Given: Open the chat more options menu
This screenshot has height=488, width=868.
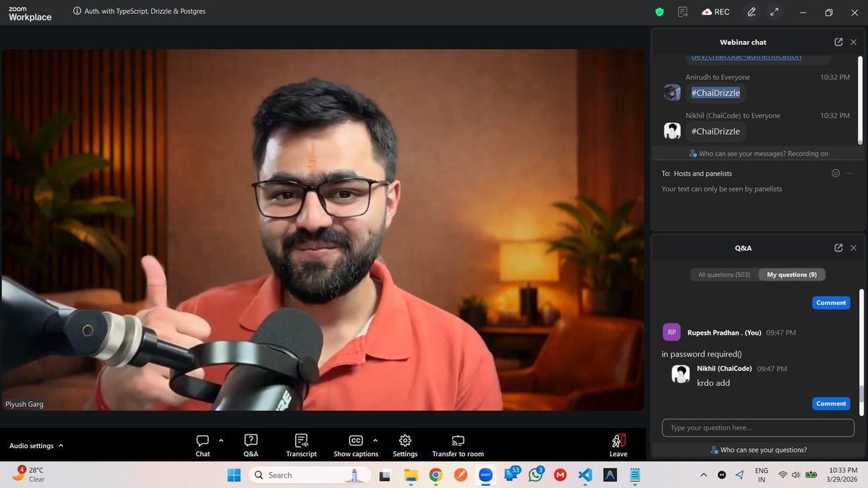Looking at the screenshot, I should [x=849, y=174].
